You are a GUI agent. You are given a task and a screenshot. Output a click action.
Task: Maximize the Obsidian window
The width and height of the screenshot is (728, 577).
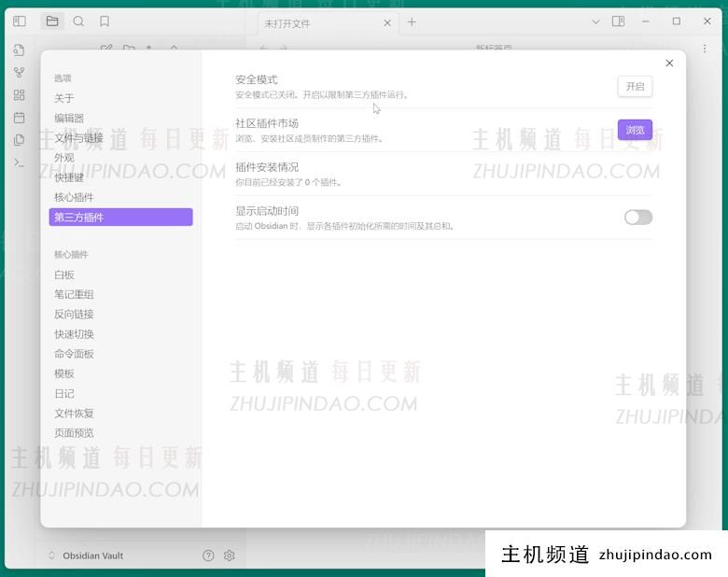[x=677, y=21]
